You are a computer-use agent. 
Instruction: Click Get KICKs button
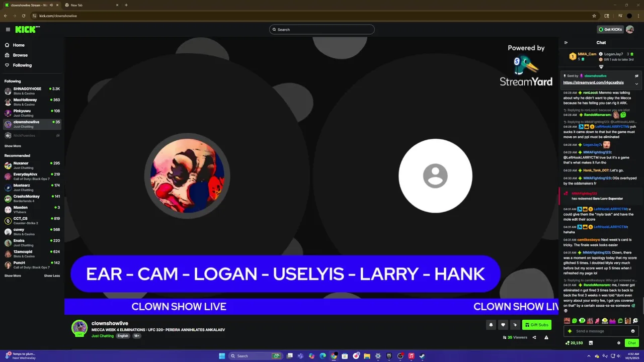[x=610, y=30]
